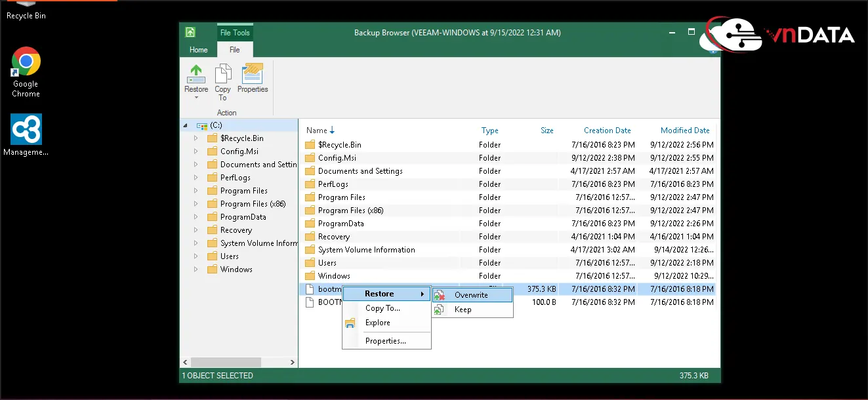Screen dimensions: 868x400
Task: Select Documents and Settings folder icon in file list
Action: coord(310,171)
